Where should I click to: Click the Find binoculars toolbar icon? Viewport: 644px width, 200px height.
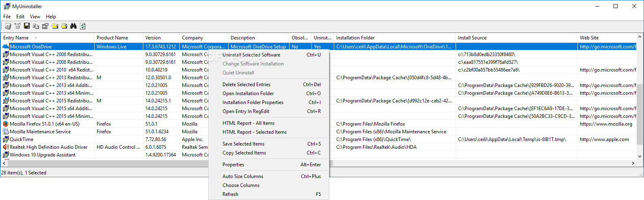[x=73, y=26]
